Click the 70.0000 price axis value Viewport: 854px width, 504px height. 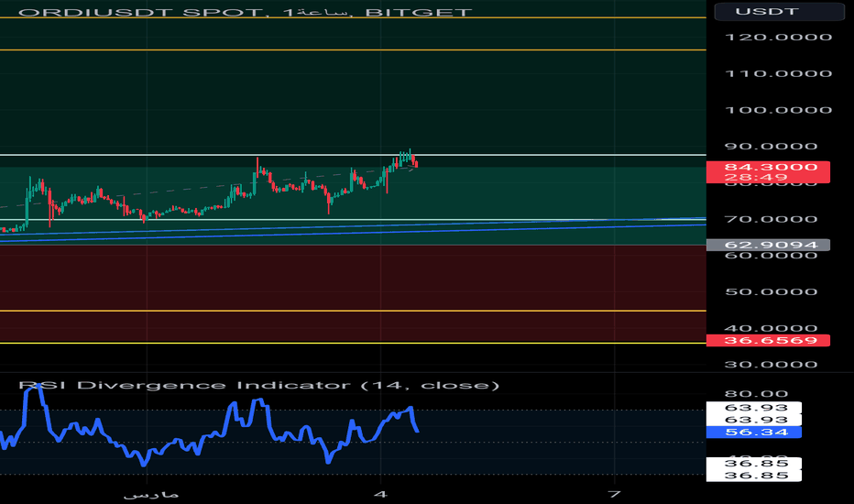coord(772,220)
